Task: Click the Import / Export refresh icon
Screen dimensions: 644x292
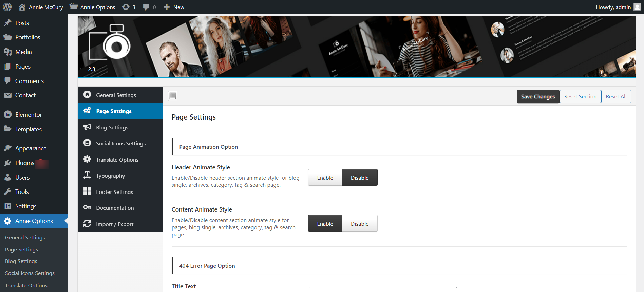Action: (87, 224)
